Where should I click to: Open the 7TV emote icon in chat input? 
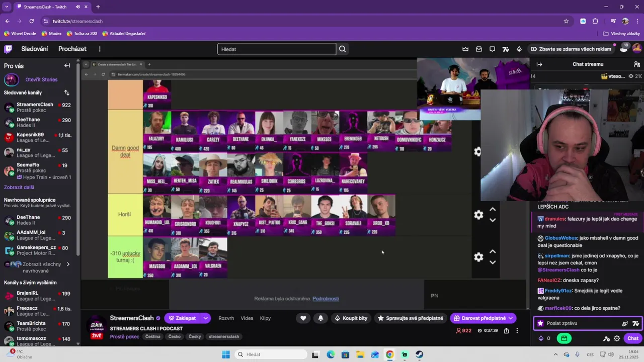point(635,323)
